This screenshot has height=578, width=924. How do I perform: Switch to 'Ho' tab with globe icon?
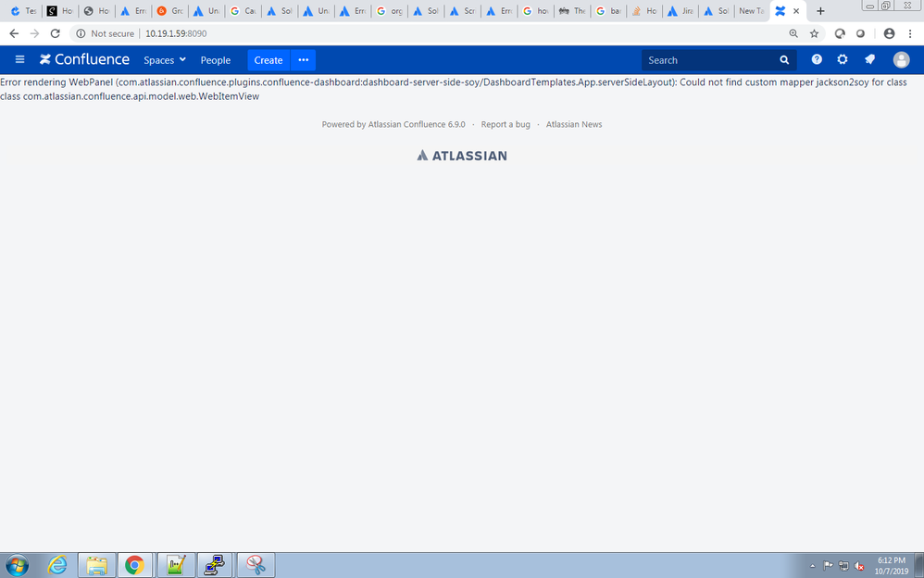[x=96, y=10]
